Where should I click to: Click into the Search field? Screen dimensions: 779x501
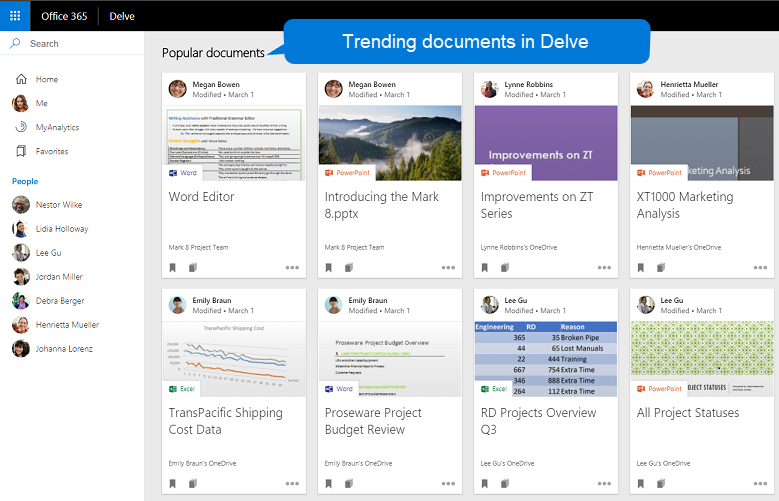[72, 43]
